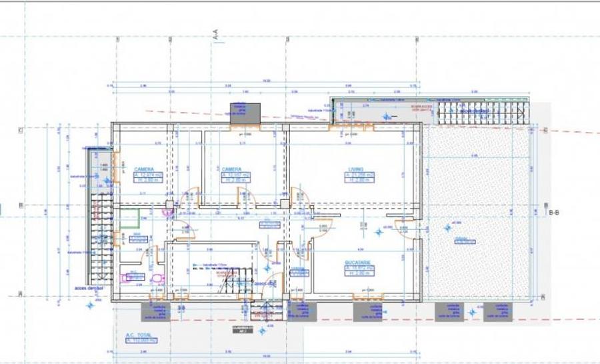Click the top-right exterior stair symbol
The height and width of the screenshot is (364, 600).
[483, 112]
